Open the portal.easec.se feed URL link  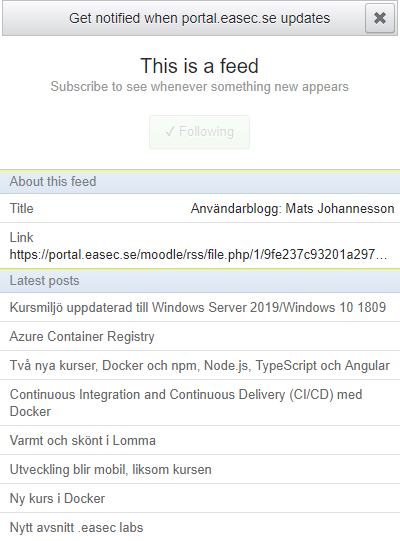198,255
